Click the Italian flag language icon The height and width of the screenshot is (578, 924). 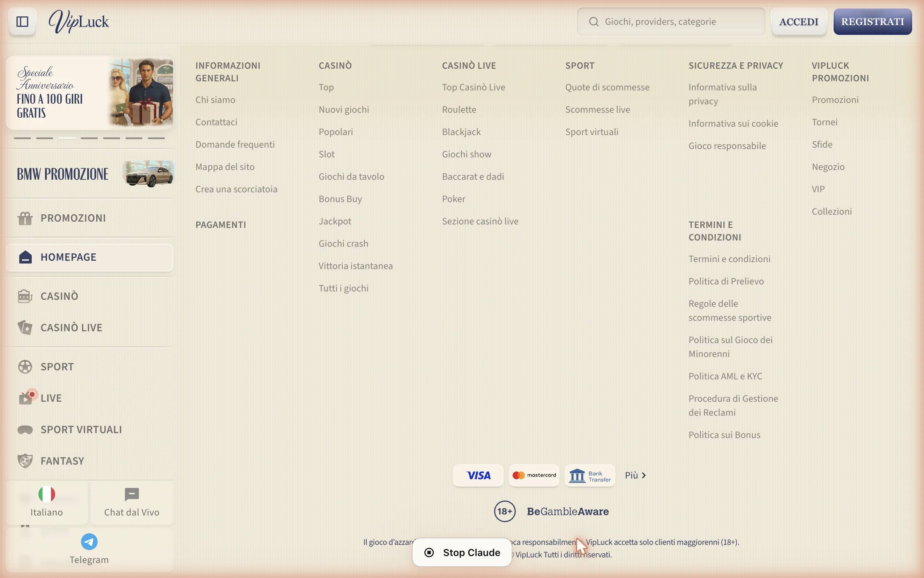coord(47,494)
